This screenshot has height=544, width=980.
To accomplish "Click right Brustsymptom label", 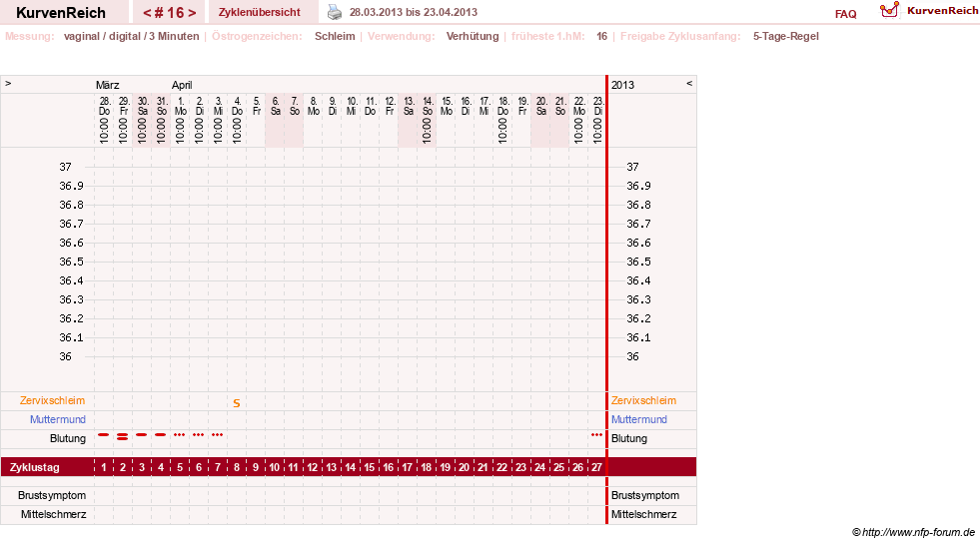I will [x=645, y=495].
